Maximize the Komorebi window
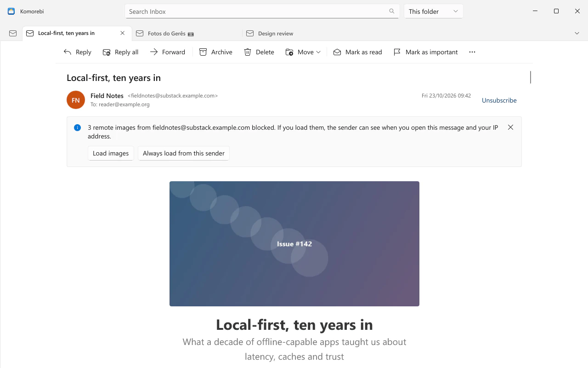588x368 pixels. coord(556,11)
